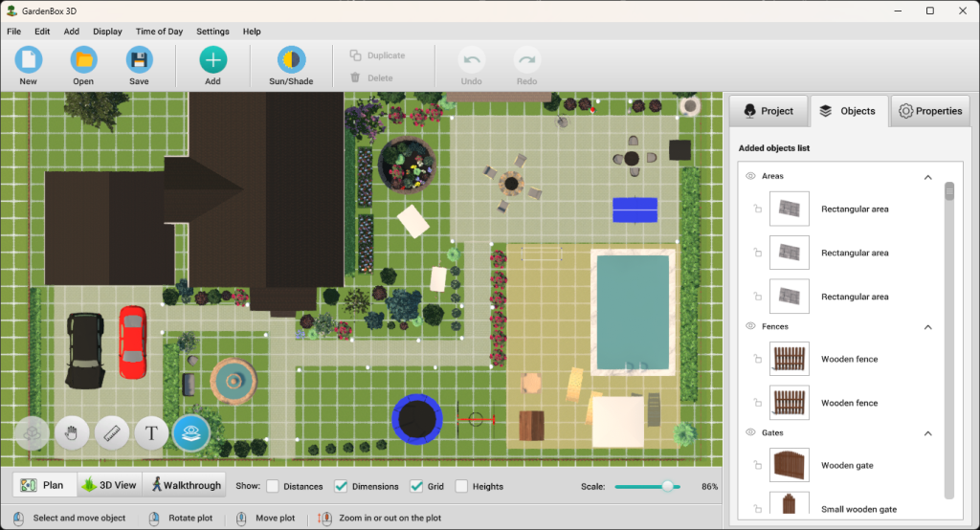Select the hand pan tool
Image resolution: width=980 pixels, height=530 pixels.
[x=71, y=432]
